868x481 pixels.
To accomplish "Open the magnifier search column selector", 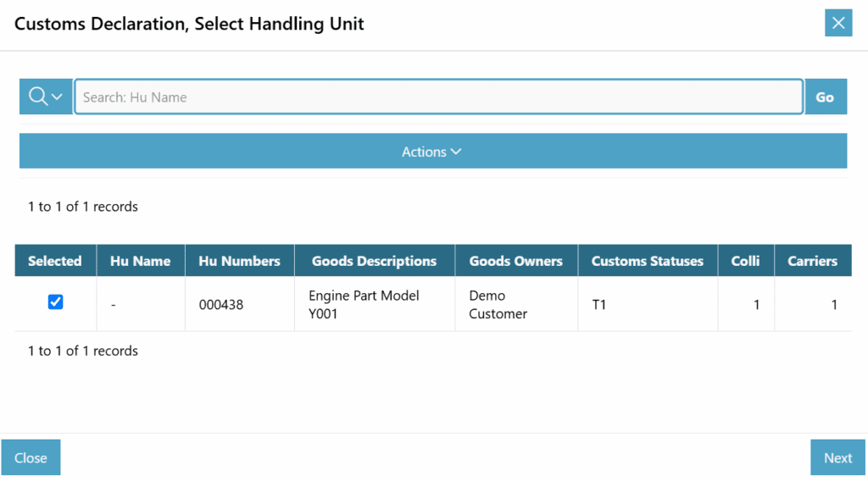I will point(46,97).
